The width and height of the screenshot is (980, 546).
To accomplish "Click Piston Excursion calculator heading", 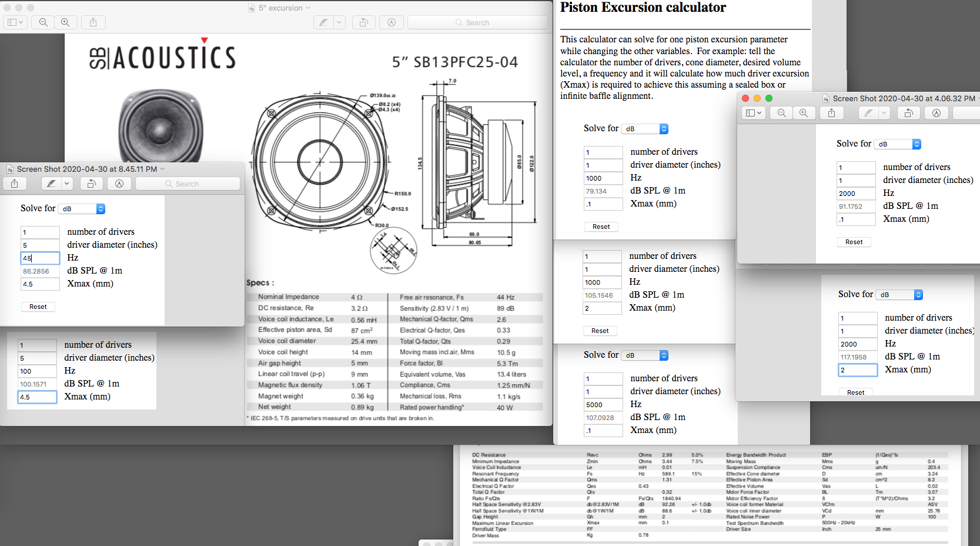I will pyautogui.click(x=643, y=8).
